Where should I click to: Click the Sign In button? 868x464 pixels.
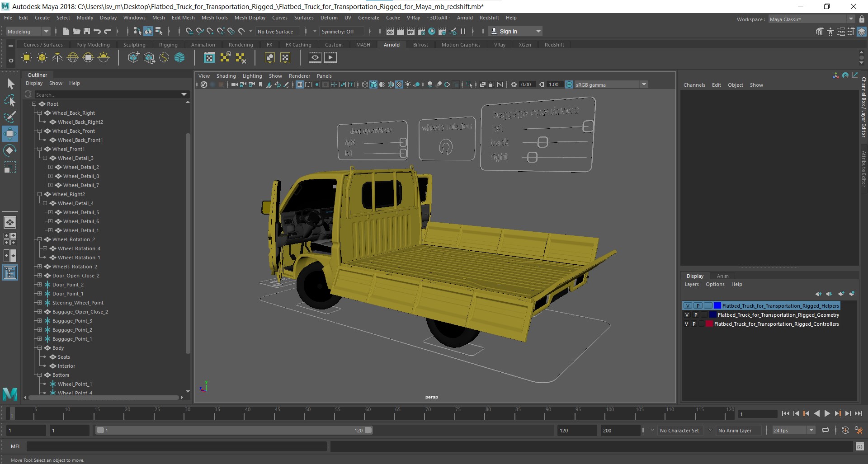pos(515,31)
